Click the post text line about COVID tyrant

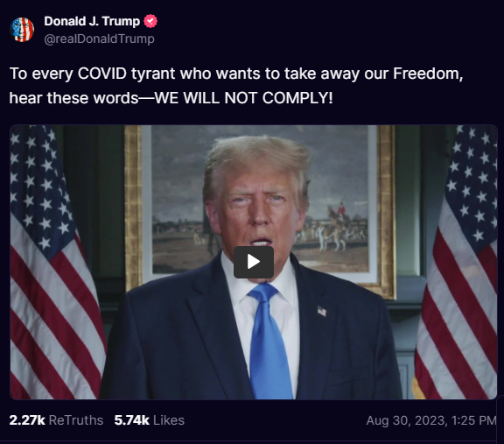[x=236, y=74]
